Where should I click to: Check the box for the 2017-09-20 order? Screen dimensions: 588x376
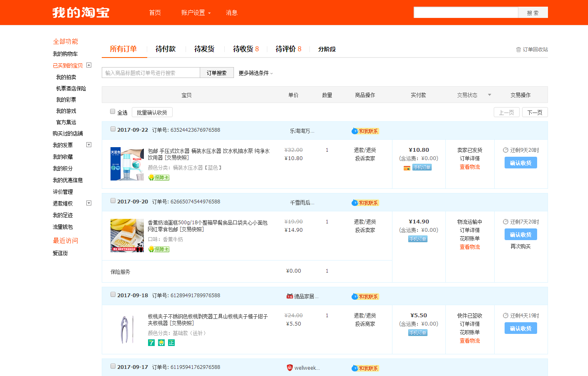click(113, 201)
